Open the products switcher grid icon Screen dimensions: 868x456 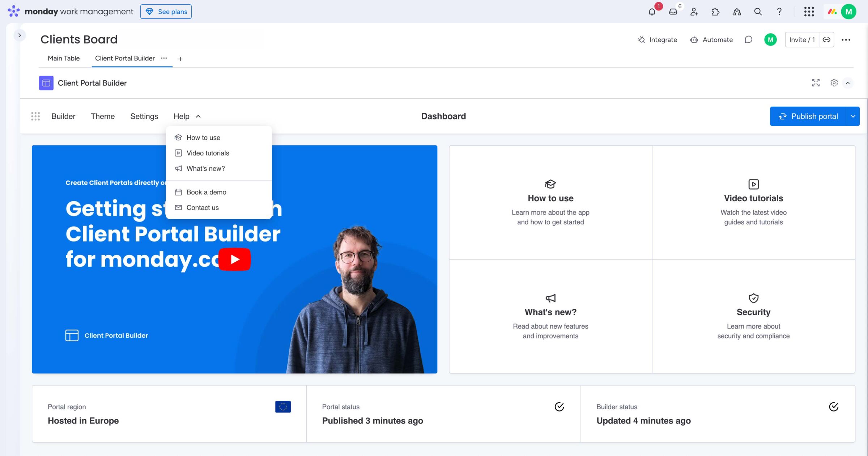[x=809, y=12]
